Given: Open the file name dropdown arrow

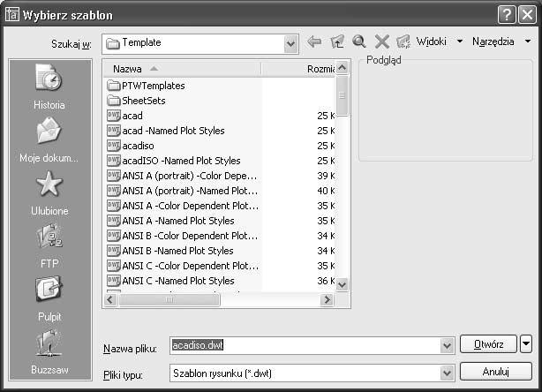Looking at the screenshot, I should 447,345.
